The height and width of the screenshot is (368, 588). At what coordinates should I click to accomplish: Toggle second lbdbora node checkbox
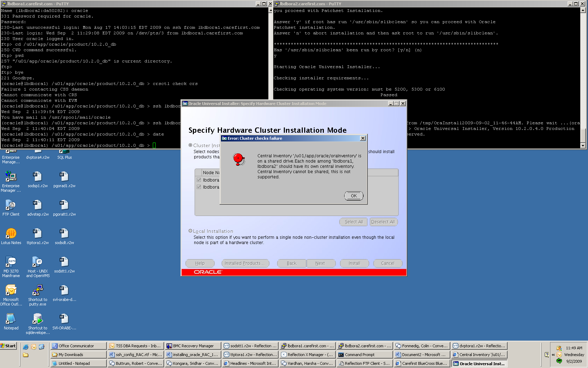tap(199, 187)
